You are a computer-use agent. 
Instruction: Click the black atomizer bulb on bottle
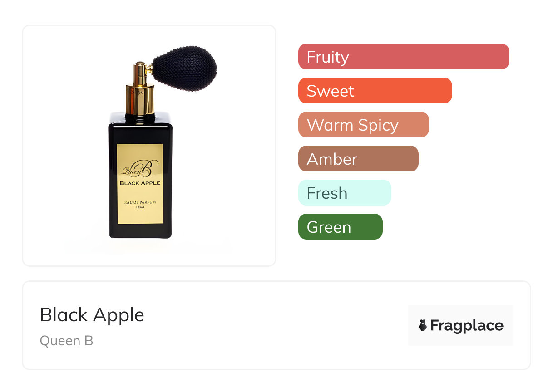click(184, 68)
